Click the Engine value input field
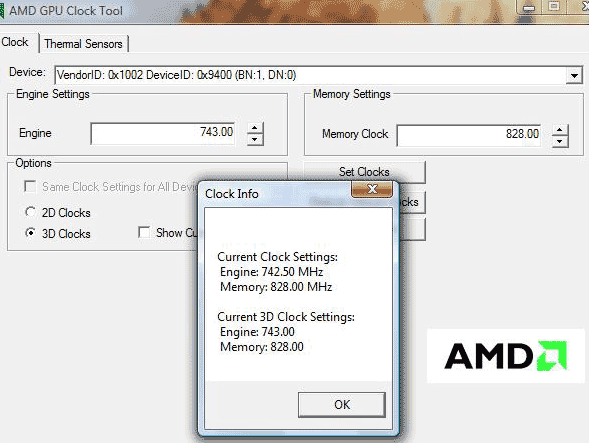 pos(163,133)
